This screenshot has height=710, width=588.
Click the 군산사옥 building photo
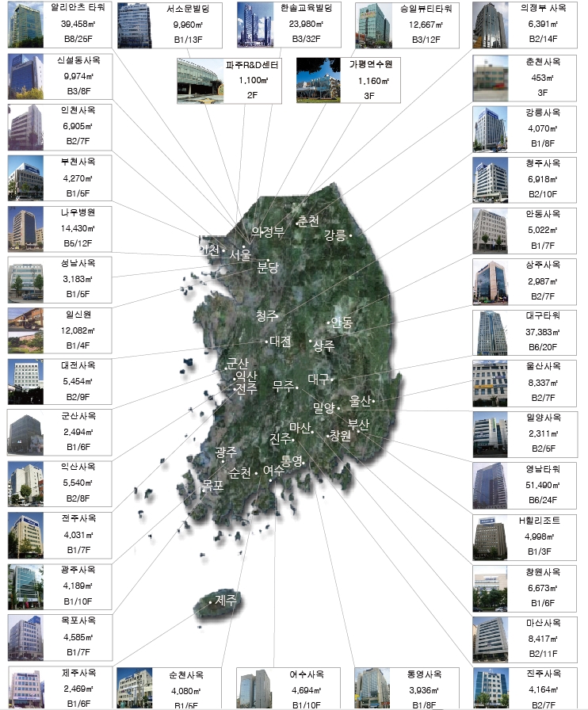point(26,433)
